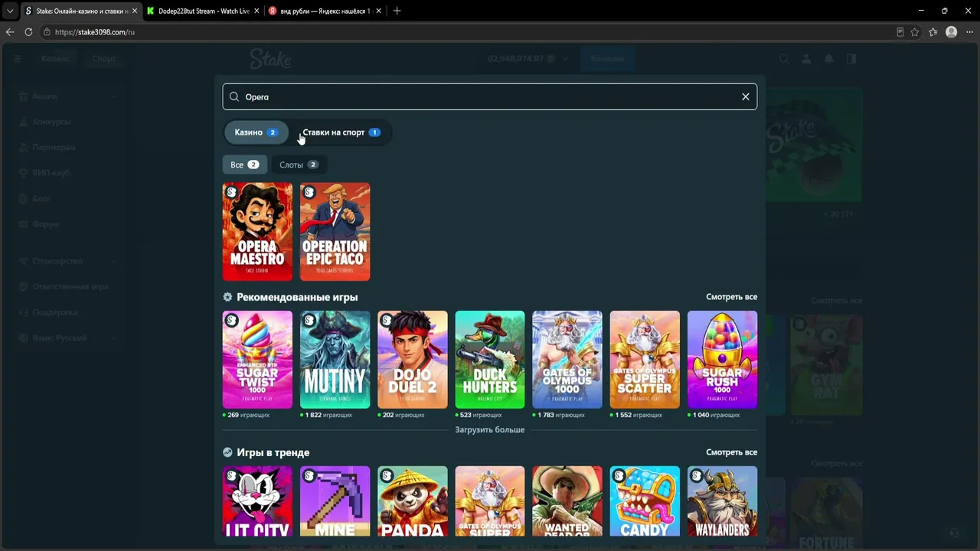Click the dimmed Кошелек wallet button

[607, 59]
